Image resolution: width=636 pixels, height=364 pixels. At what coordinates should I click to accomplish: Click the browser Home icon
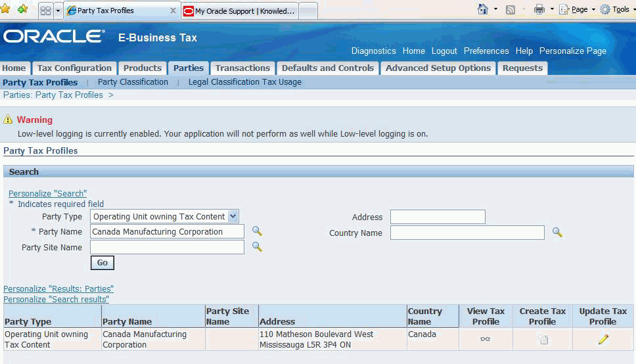coord(483,9)
